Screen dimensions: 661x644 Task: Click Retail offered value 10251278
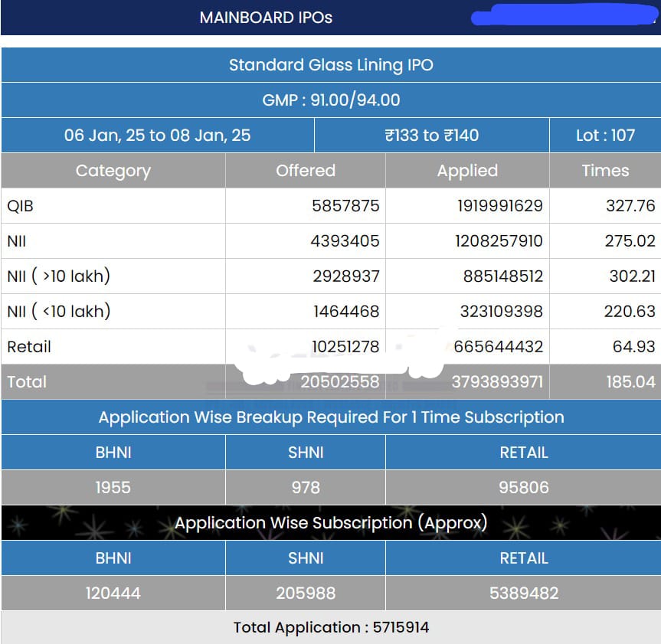[345, 347]
